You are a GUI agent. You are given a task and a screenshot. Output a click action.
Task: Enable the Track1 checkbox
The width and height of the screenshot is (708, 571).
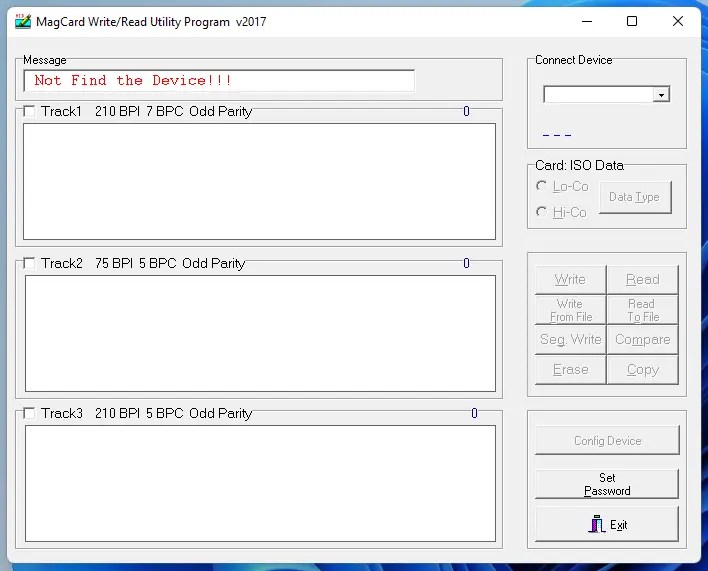click(29, 111)
